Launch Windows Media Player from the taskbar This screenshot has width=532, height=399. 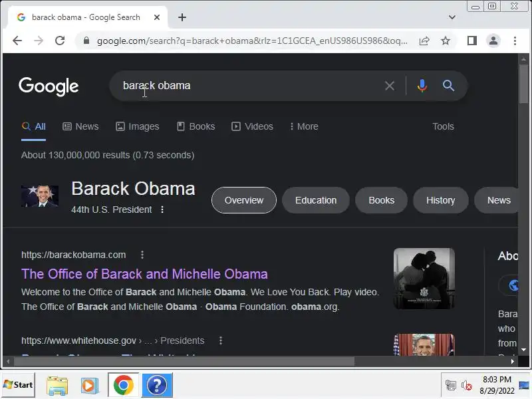(89, 385)
